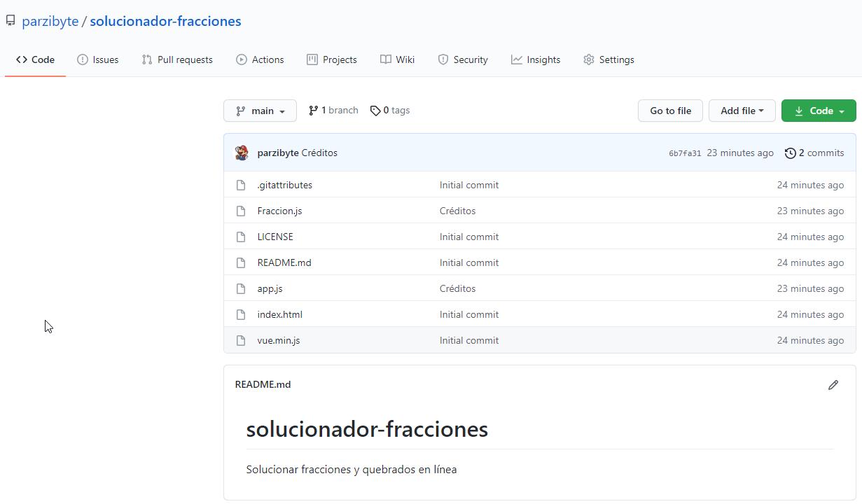
Task: Open commit hash 6b7fa31
Action: (685, 153)
